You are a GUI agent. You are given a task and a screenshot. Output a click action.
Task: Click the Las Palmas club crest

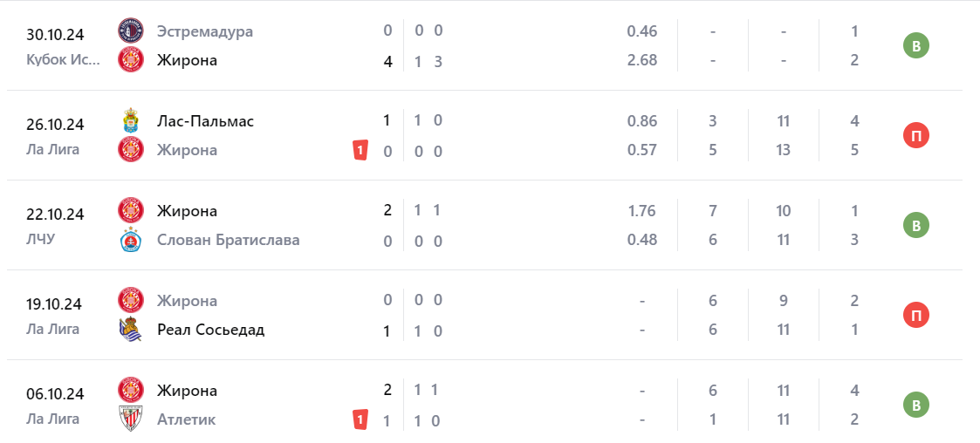click(x=130, y=121)
